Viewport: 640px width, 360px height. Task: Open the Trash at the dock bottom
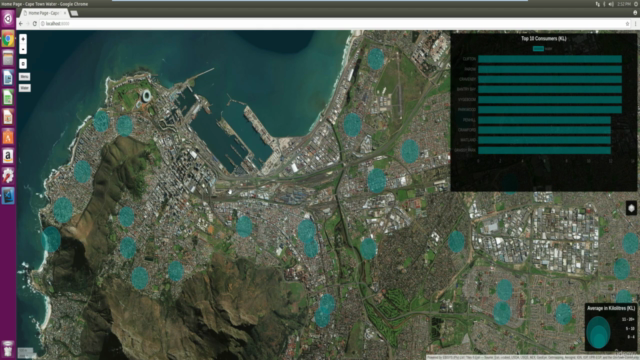pyautogui.click(x=8, y=349)
